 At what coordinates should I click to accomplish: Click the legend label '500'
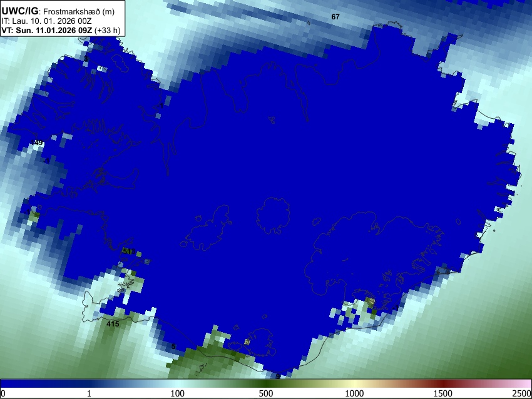[266, 393]
